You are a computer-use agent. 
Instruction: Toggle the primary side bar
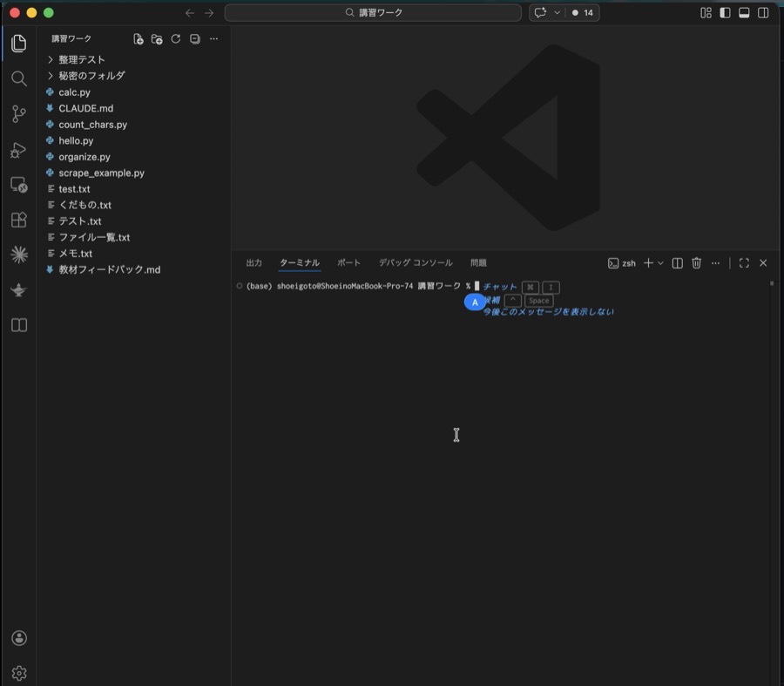pyautogui.click(x=725, y=13)
